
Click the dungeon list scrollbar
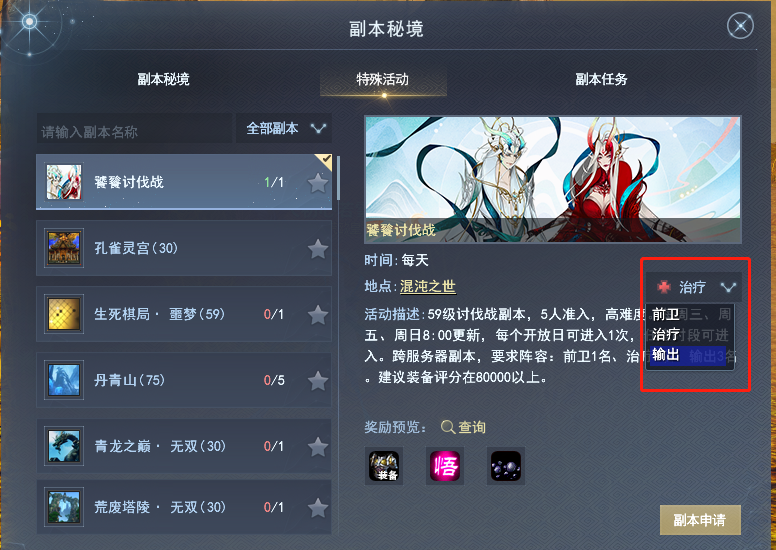tap(339, 178)
